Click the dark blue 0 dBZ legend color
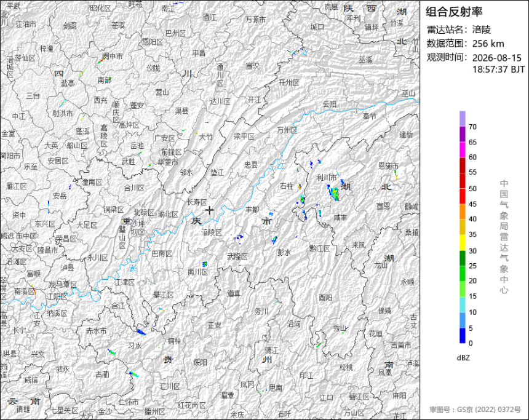The width and height of the screenshot is (529, 420). click(x=462, y=336)
